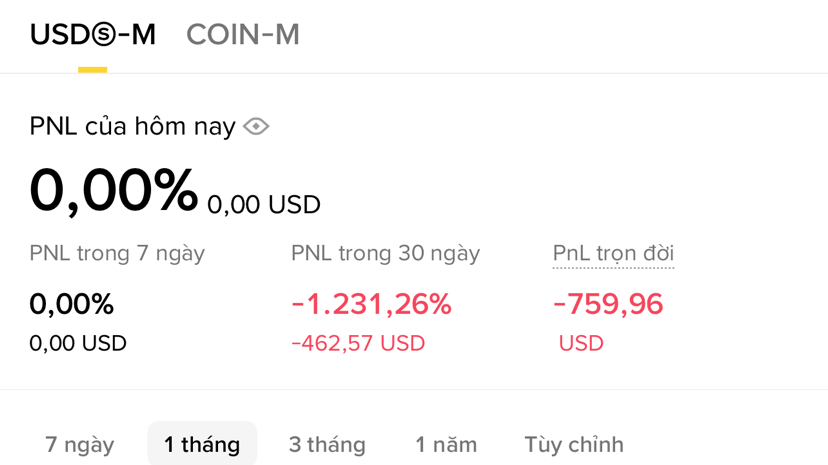Tap the -462,57 USD 30-day loss amount
The height and width of the screenshot is (465, 828).
pos(358,344)
